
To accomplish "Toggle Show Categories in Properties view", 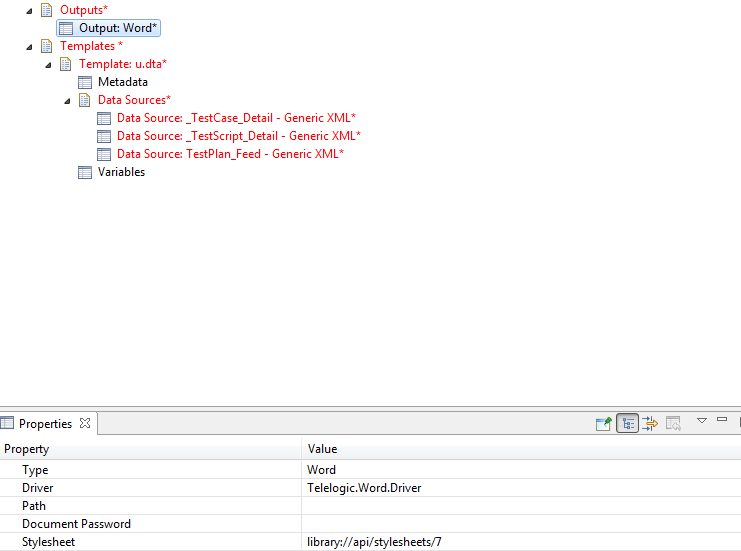I will pos(628,423).
